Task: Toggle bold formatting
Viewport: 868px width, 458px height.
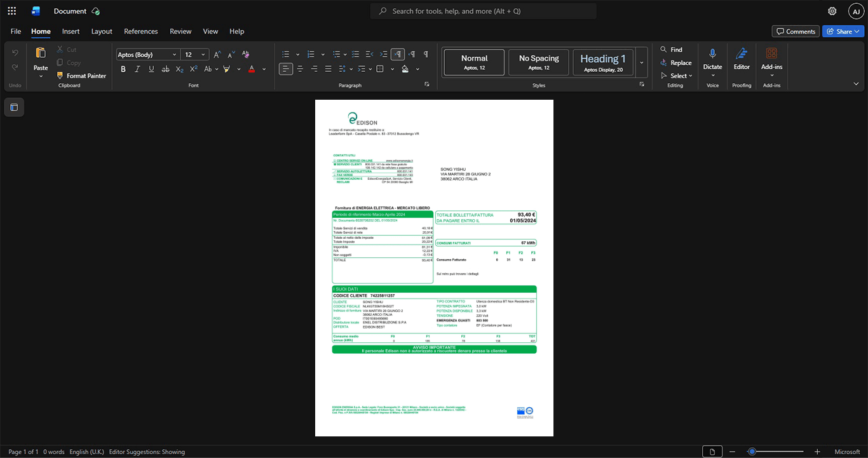Action: click(123, 69)
